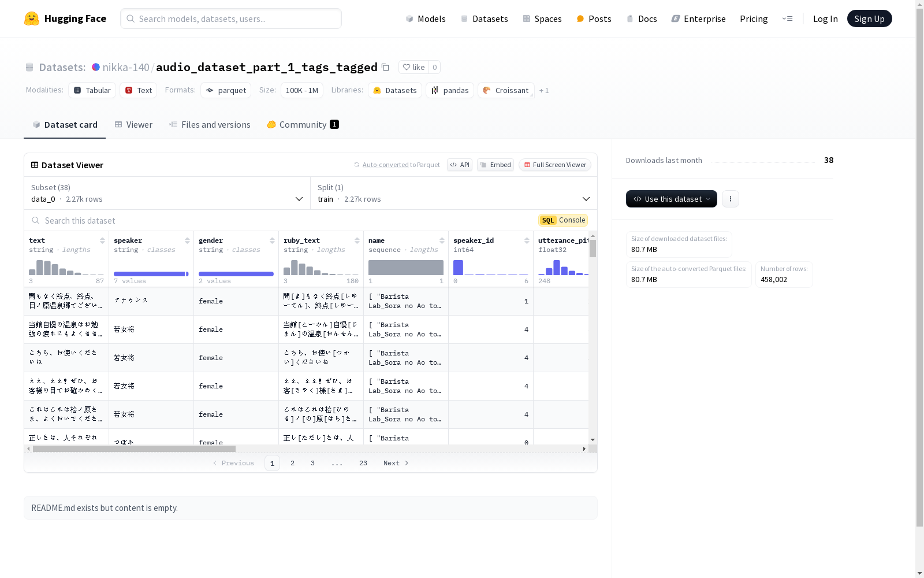Go to Models in top navigation
Screen dimensions: 924x578
[x=426, y=18]
